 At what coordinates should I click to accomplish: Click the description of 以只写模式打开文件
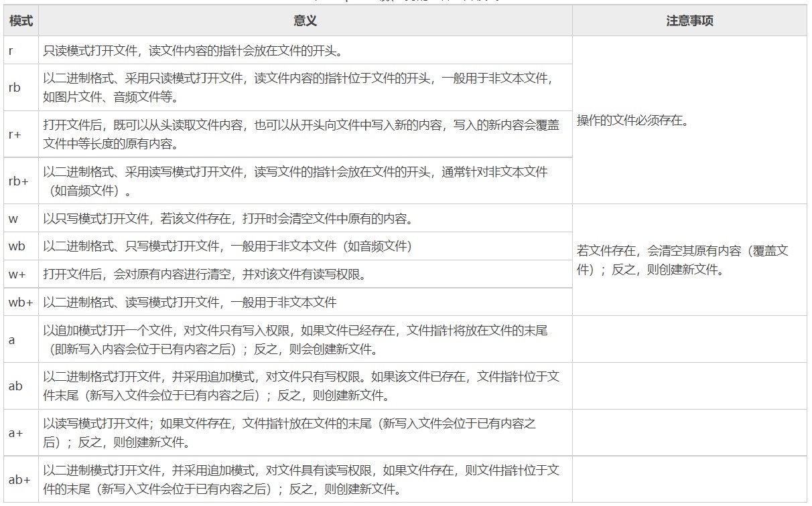click(228, 219)
